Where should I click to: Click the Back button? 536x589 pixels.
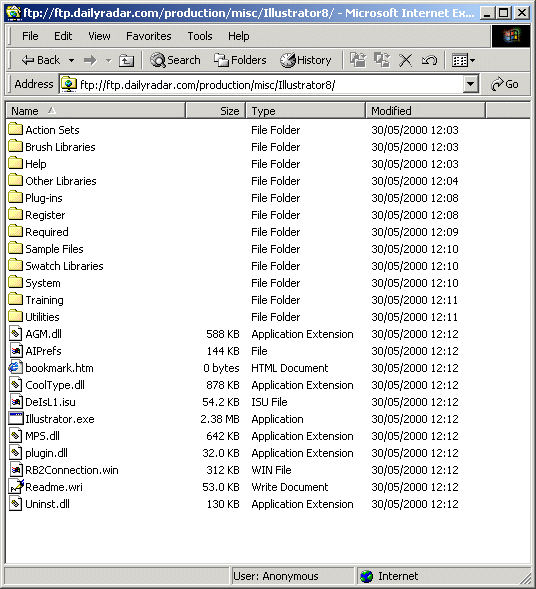point(41,60)
